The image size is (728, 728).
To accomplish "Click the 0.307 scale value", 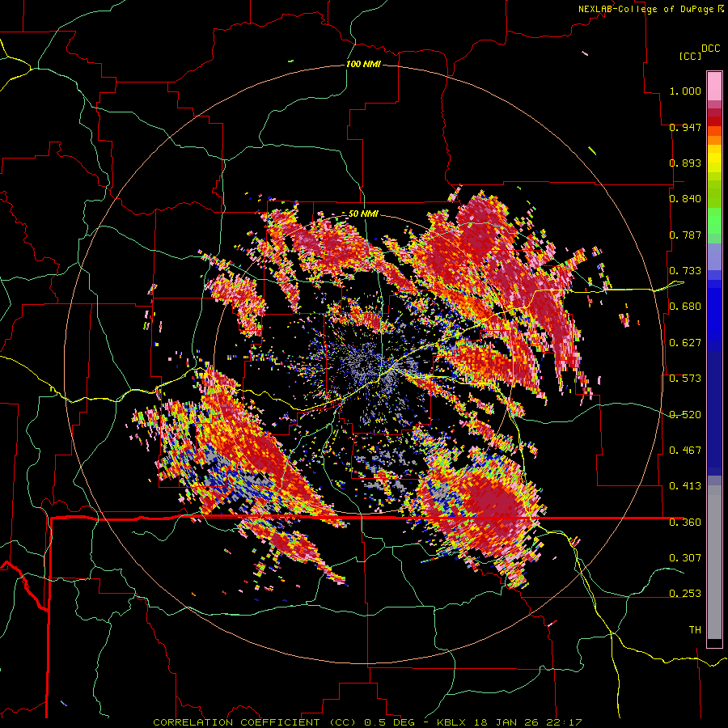I will pyautogui.click(x=685, y=557).
